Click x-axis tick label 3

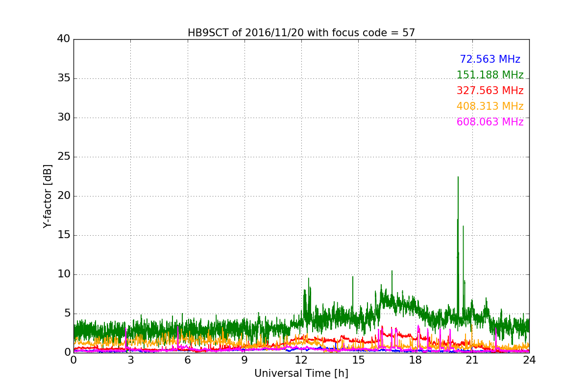130,360
